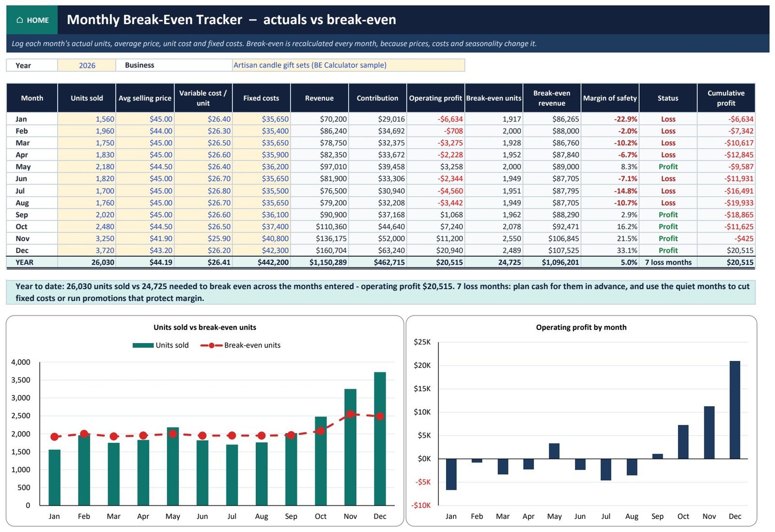775x532 pixels.
Task: Select Dec variable cost $26.20 cell
Action: pyautogui.click(x=203, y=250)
